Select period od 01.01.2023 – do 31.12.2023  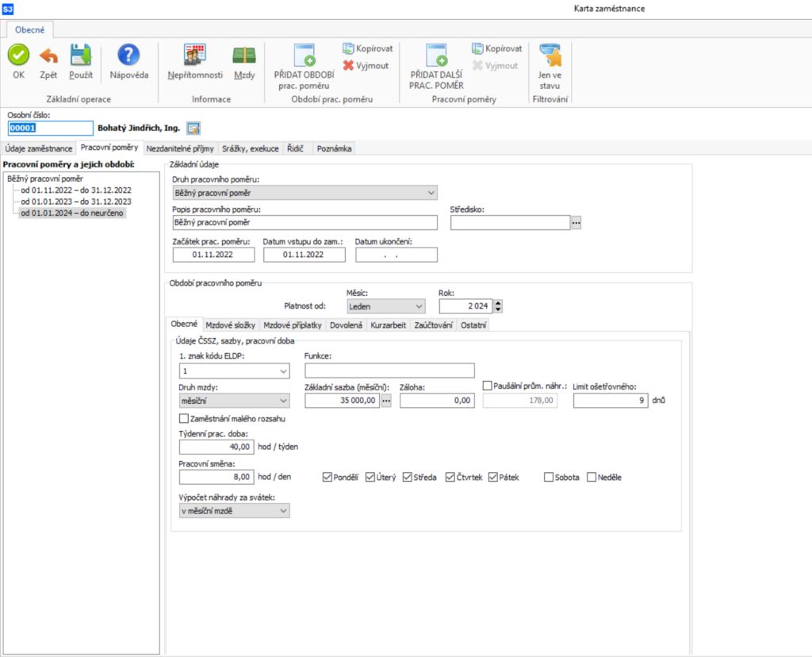(x=75, y=202)
